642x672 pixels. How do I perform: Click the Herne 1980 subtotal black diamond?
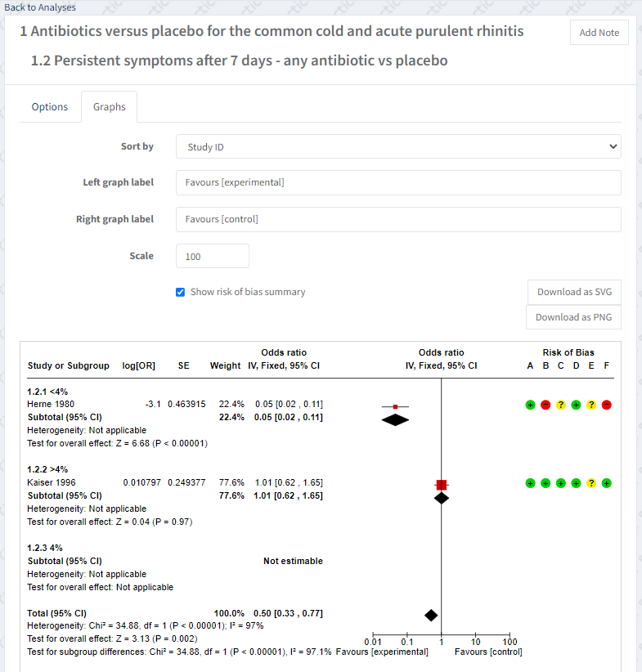pyautogui.click(x=395, y=419)
